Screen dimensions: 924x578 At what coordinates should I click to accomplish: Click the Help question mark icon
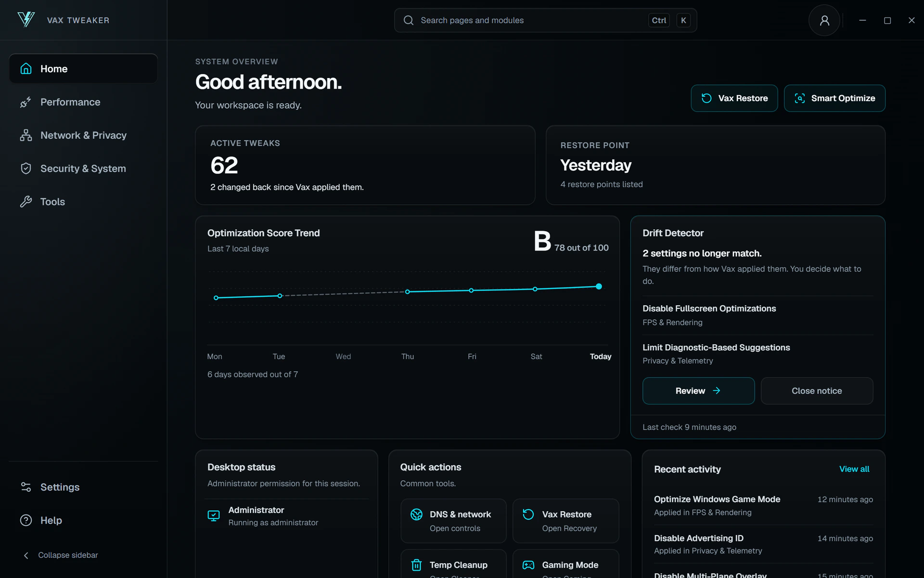(x=26, y=520)
